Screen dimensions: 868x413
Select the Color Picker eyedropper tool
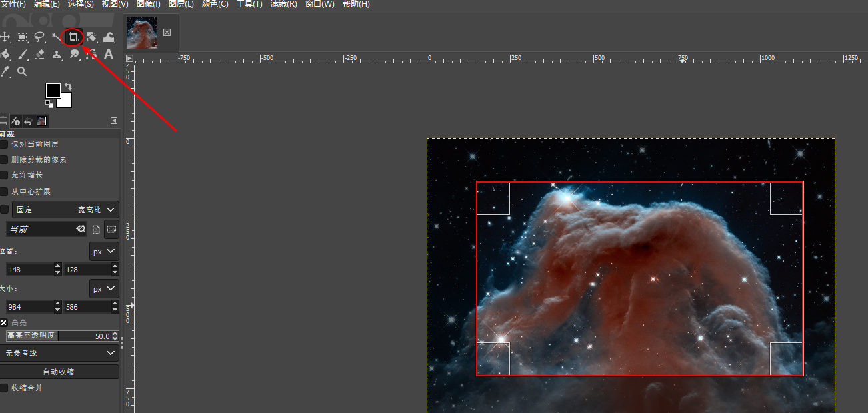(5, 71)
